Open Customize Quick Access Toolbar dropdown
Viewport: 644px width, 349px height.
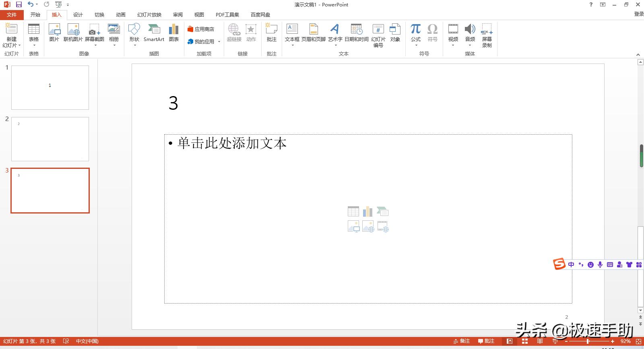(x=68, y=5)
